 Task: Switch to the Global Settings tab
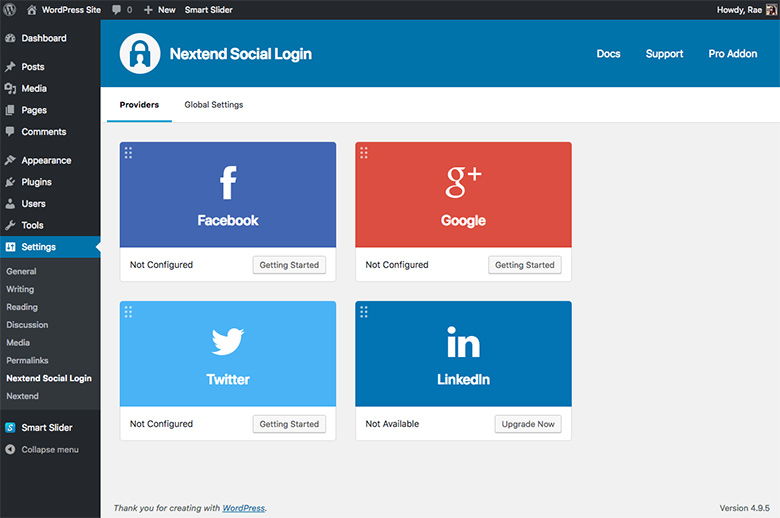click(x=213, y=105)
